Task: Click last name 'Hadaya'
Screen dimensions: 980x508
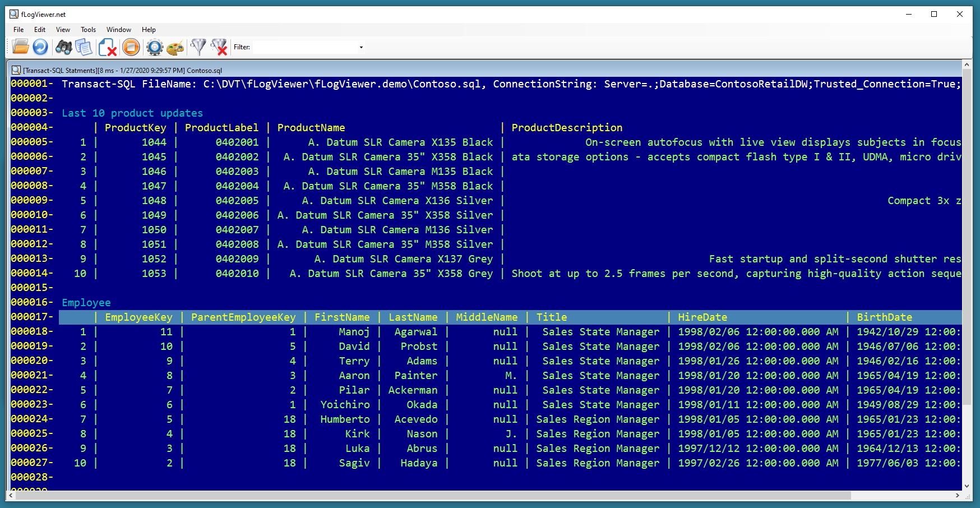Action: point(419,463)
